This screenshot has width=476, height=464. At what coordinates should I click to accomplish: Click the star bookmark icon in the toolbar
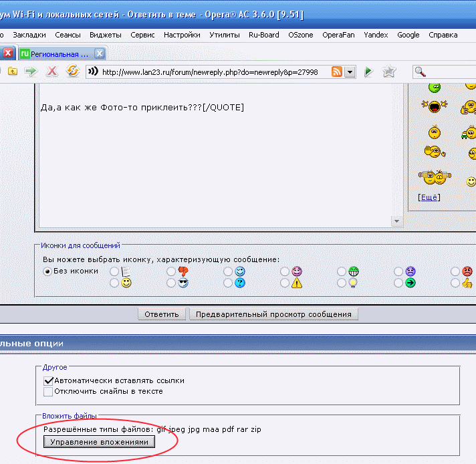(x=389, y=72)
